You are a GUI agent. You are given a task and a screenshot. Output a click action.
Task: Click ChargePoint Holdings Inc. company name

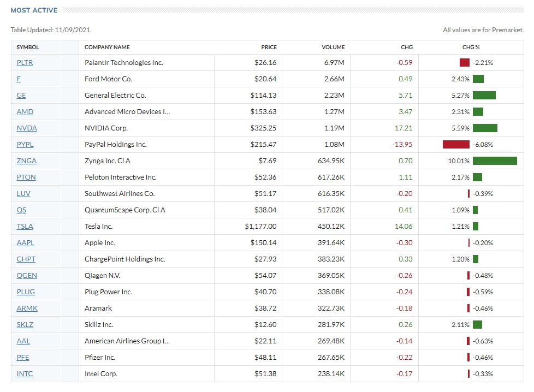124,259
